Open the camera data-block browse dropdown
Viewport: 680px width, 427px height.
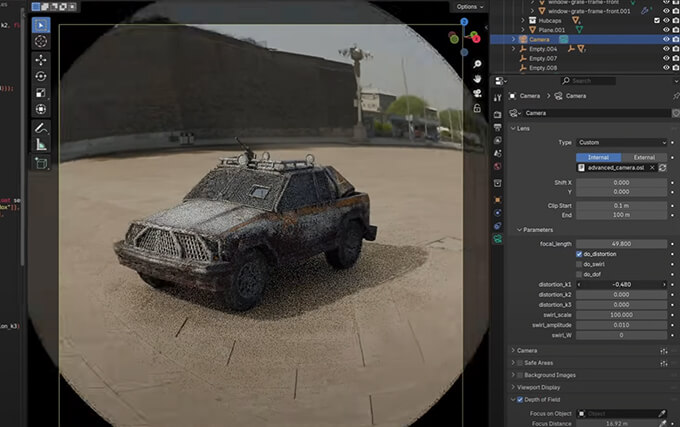tap(515, 114)
